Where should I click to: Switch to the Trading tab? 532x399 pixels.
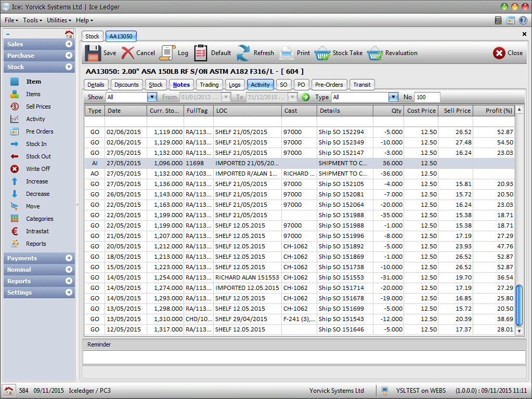click(x=209, y=85)
